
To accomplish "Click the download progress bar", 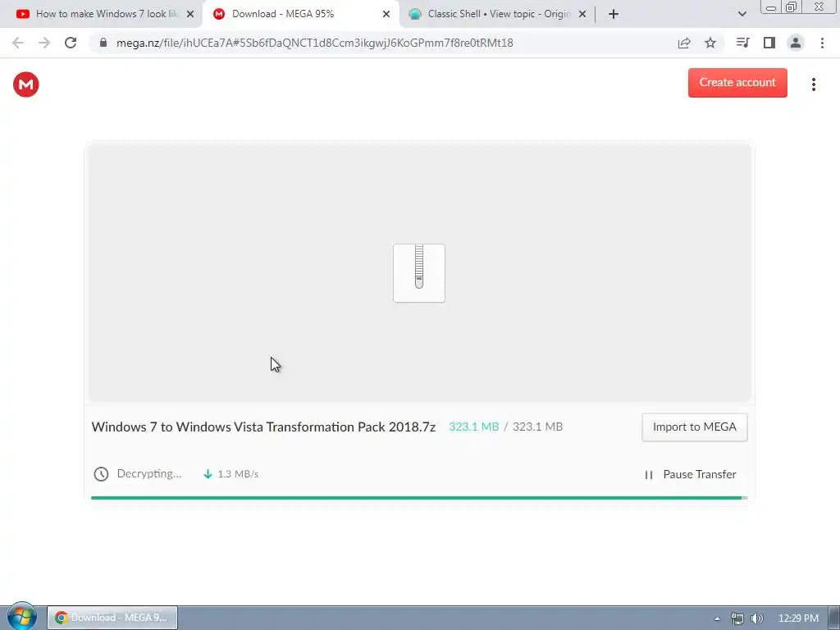I will coord(419,498).
